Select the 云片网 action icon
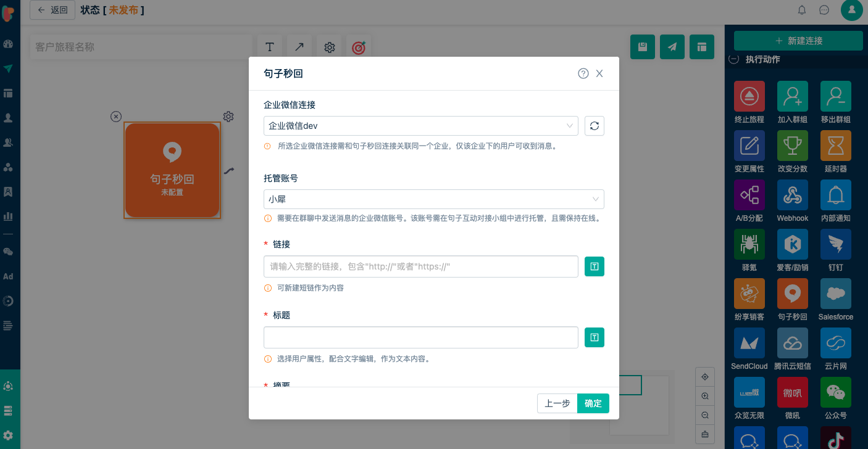The height and width of the screenshot is (449, 868). [x=836, y=343]
